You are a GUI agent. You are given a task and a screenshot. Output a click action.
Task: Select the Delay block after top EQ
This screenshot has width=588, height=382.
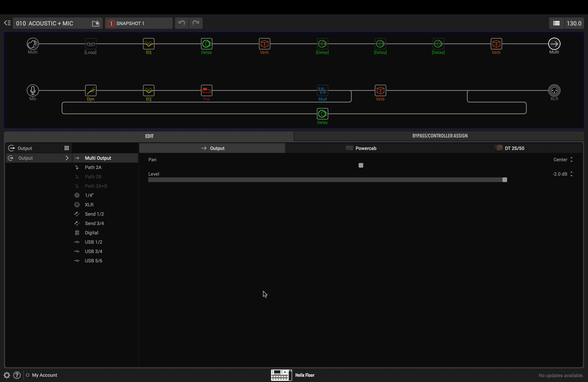[206, 44]
